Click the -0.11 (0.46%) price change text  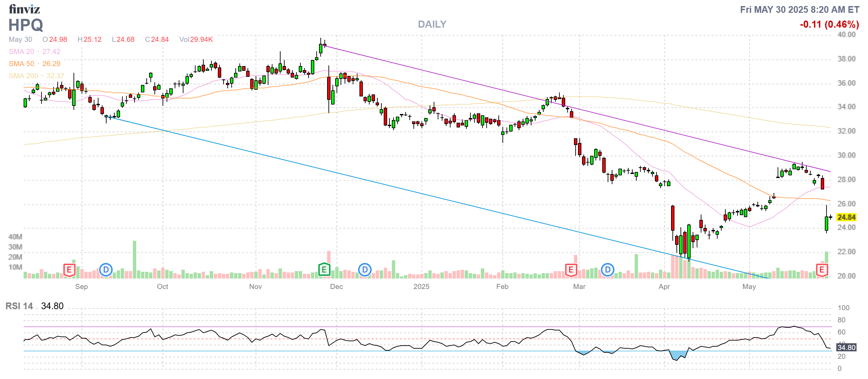[829, 24]
